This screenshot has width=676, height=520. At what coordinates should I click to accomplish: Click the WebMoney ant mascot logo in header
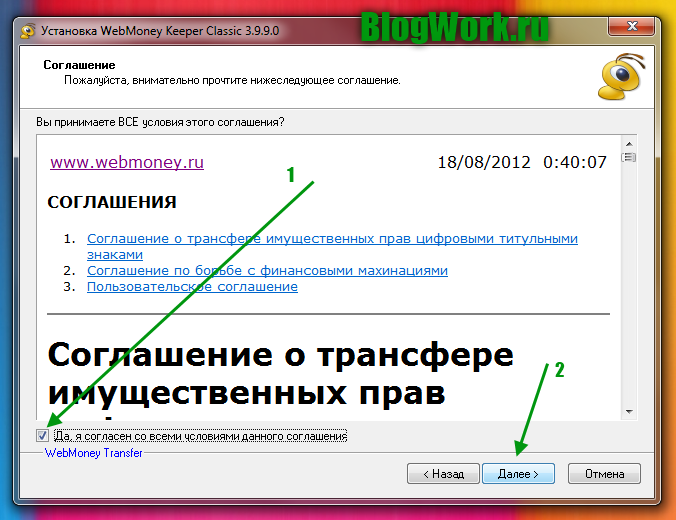[621, 77]
